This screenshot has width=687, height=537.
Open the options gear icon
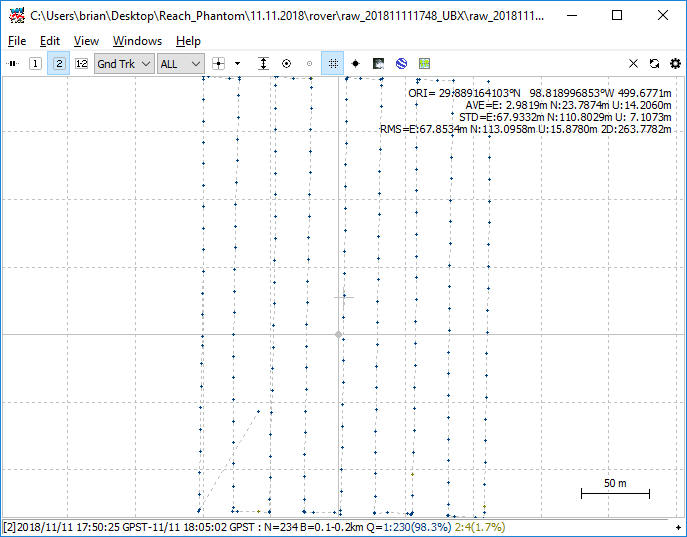675,63
